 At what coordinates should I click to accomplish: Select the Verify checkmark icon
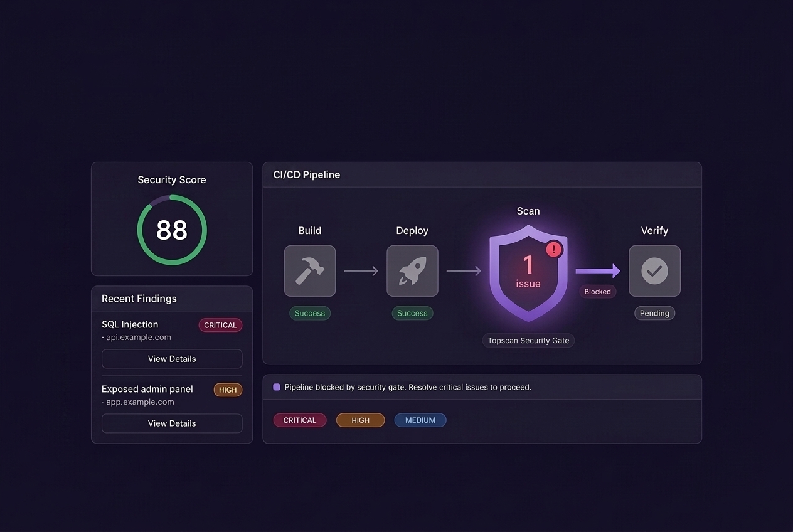(x=654, y=271)
